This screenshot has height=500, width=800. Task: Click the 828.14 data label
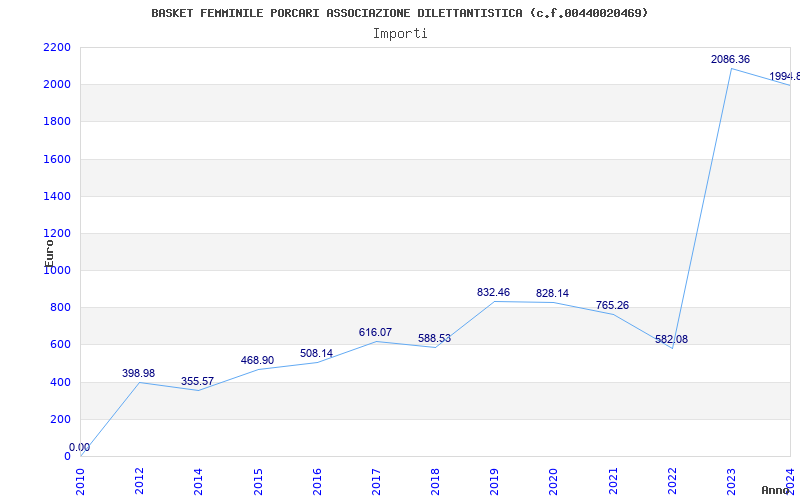pyautogui.click(x=552, y=293)
